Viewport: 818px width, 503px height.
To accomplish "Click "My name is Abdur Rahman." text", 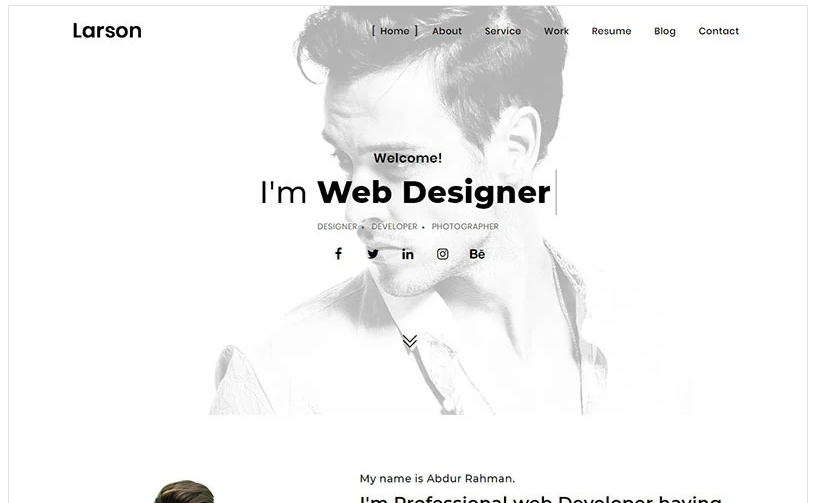I will tap(437, 478).
